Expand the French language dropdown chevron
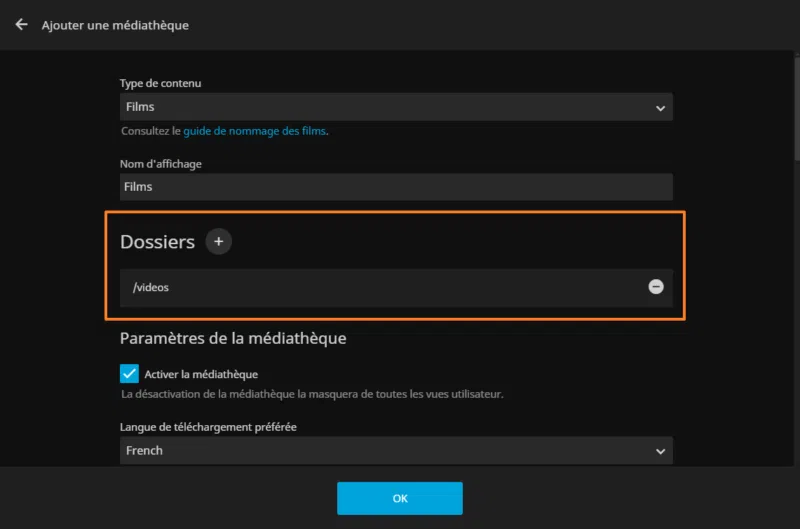Screen dimensions: 800x529 pyautogui.click(x=660, y=451)
